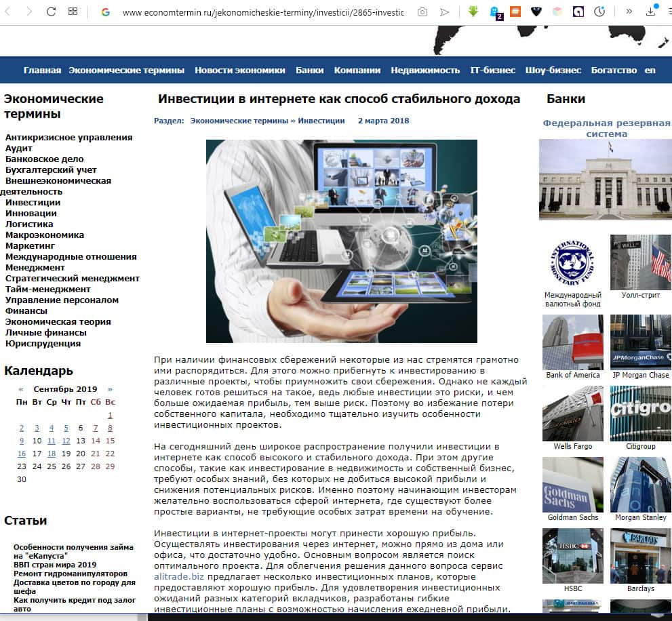Screen dimensions: 672x621
Task: Click the green download arrow extension icon
Action: 473,12
